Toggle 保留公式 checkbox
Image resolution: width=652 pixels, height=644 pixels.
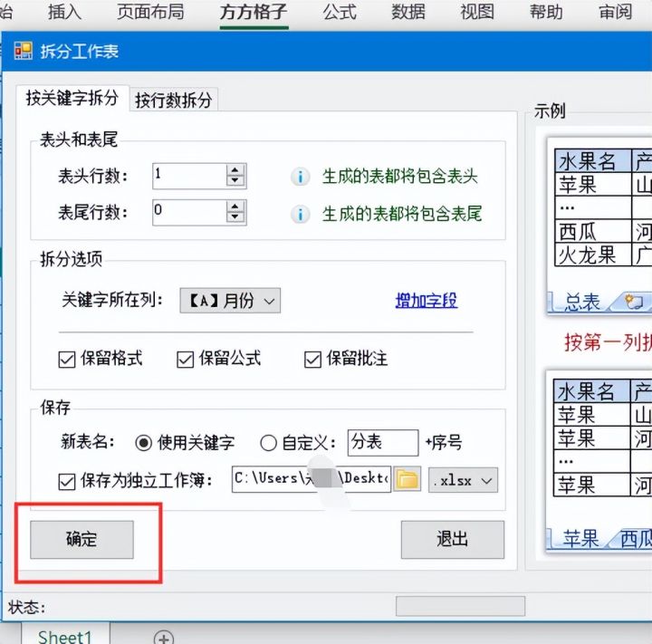185,360
